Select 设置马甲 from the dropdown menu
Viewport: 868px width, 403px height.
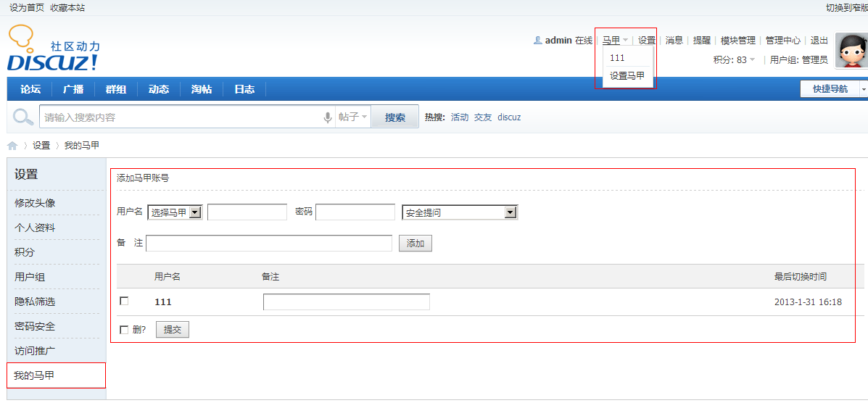click(x=627, y=75)
